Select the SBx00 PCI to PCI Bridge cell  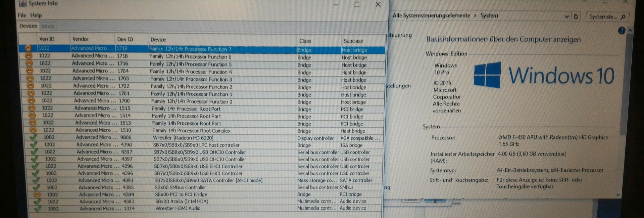tap(225, 194)
